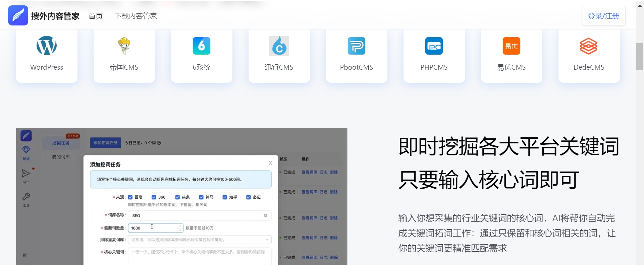Image resolution: width=644 pixels, height=265 pixels.
Task: Focus the 核心关键词 text area
Action: [x=200, y=256]
